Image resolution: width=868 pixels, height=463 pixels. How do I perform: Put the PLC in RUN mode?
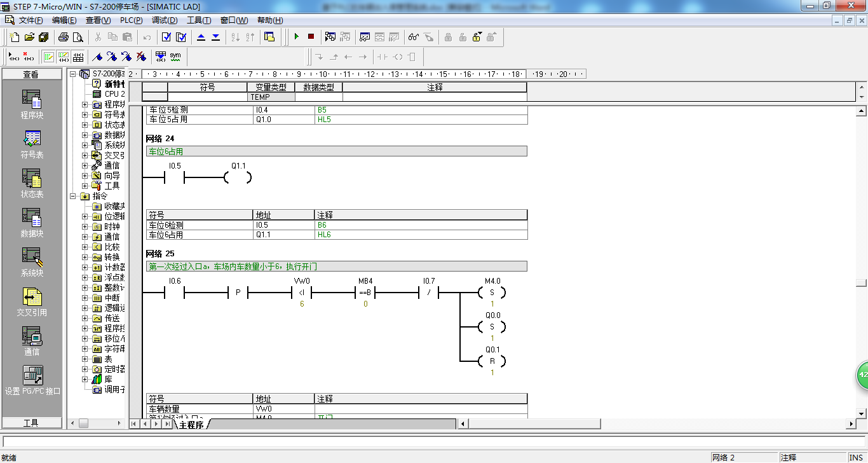point(296,37)
